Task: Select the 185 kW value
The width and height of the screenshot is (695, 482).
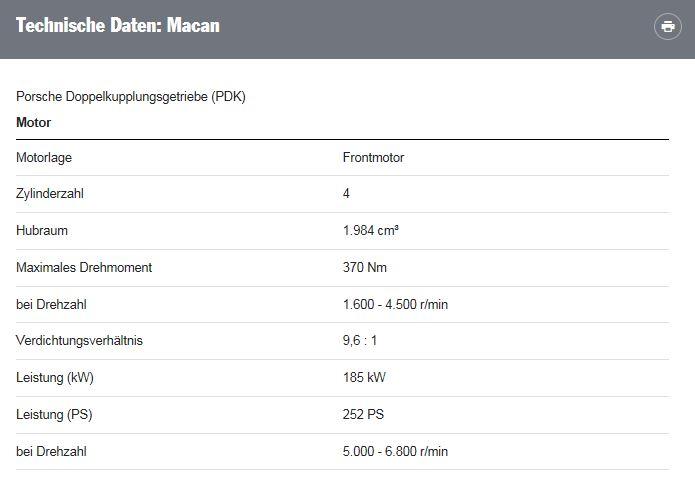Action: tap(364, 377)
